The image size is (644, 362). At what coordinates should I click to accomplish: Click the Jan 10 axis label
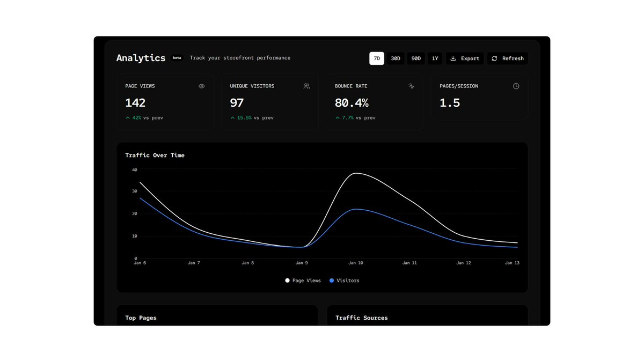tap(356, 263)
